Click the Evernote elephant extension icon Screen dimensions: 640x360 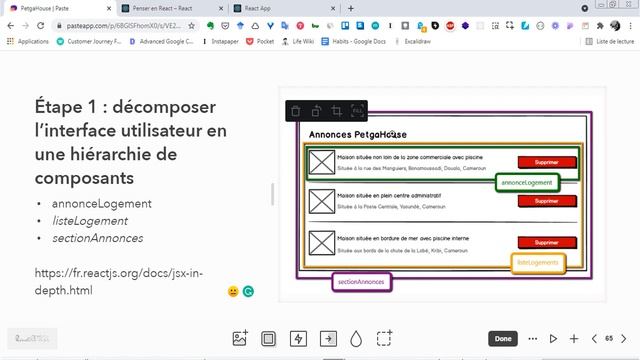coord(210,26)
